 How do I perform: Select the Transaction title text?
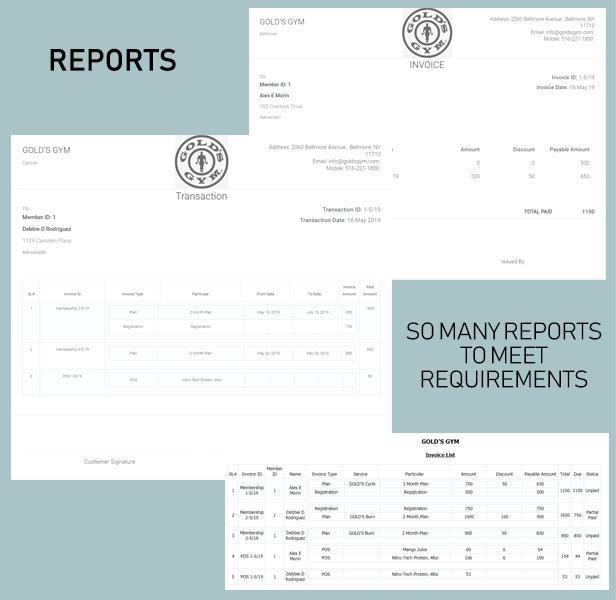[x=201, y=196]
